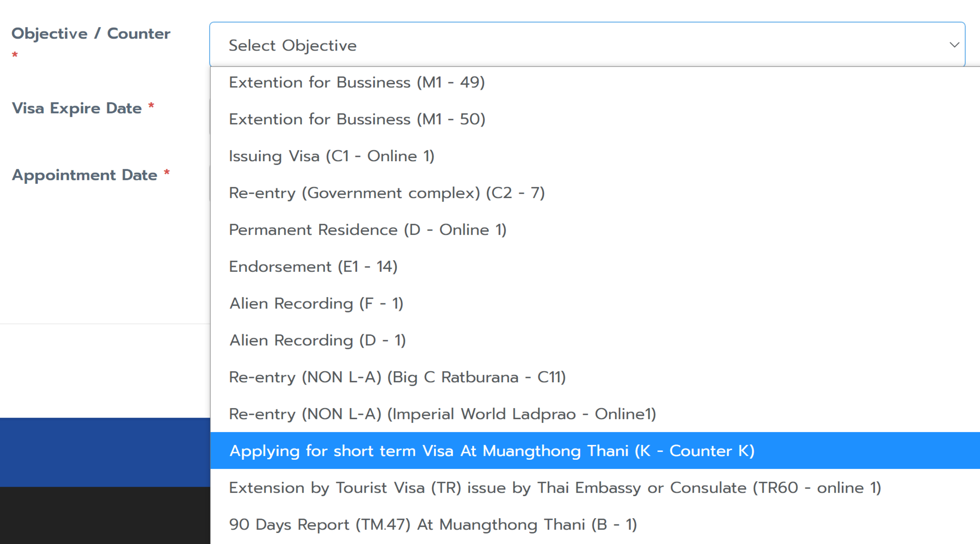
Task: Click the dark bottom bar area
Action: [104, 515]
